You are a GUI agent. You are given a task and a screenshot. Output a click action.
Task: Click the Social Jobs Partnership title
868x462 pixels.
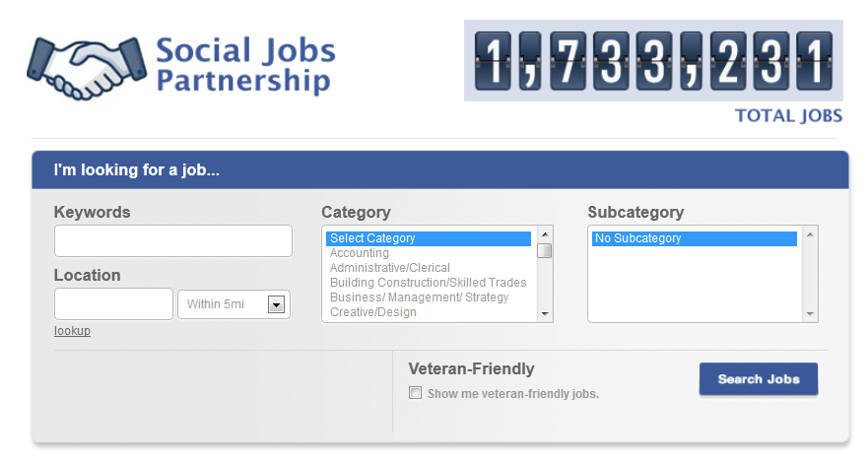pos(245,65)
